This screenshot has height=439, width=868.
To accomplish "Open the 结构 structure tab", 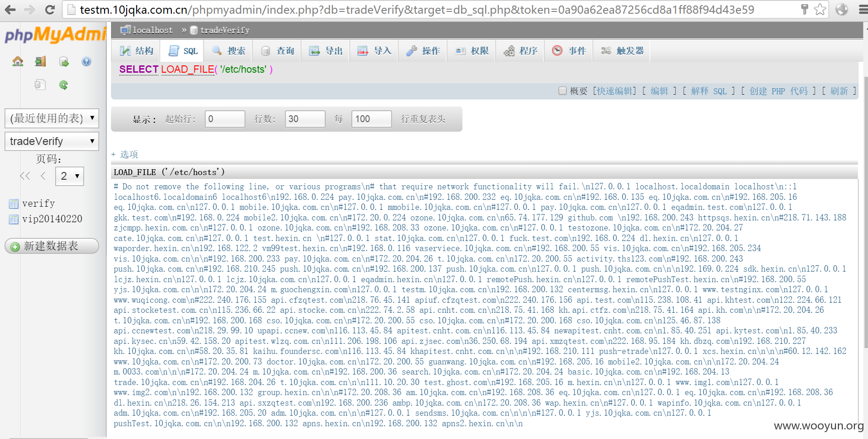I will click(136, 51).
